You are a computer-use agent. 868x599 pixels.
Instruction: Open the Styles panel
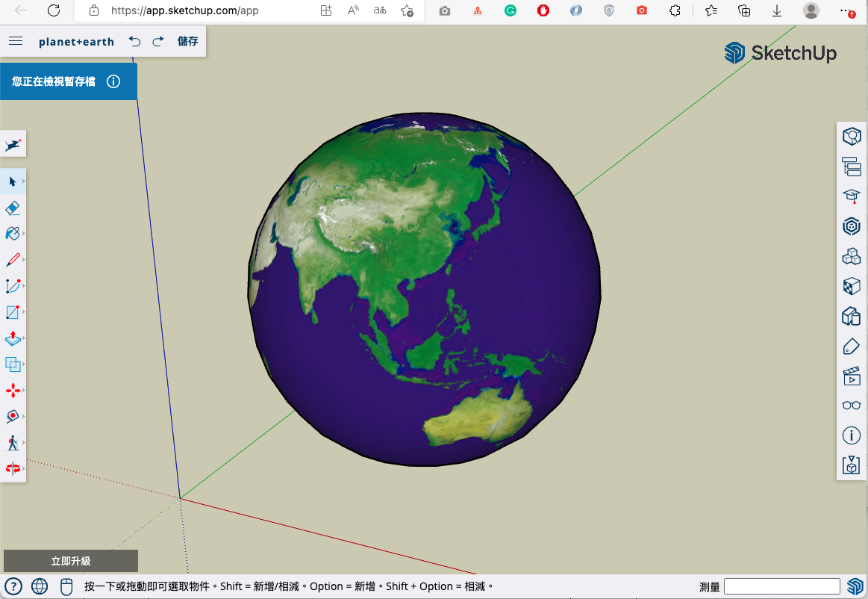(x=852, y=317)
